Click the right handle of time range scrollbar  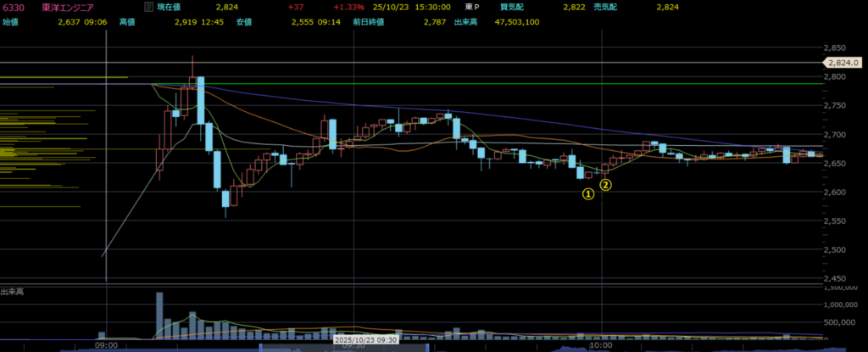coord(426,346)
